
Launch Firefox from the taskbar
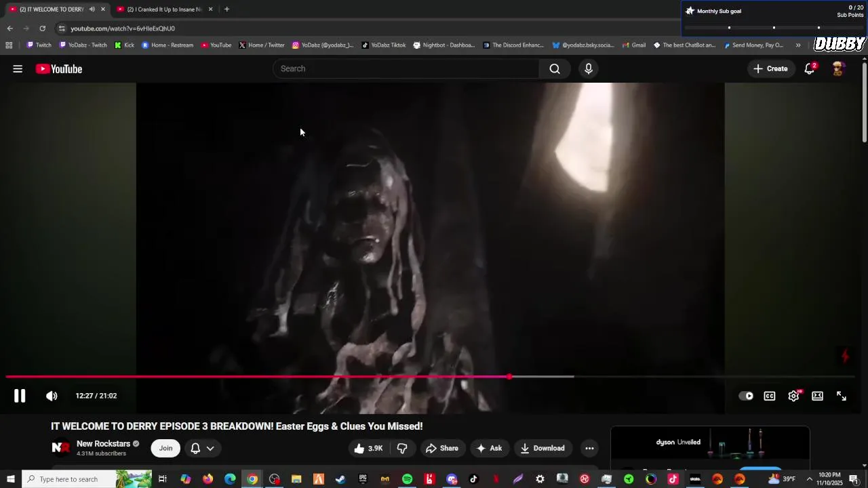208,479
